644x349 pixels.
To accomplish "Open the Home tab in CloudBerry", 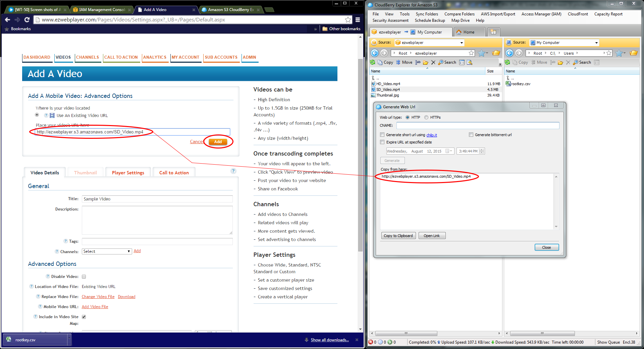I will point(470,32).
